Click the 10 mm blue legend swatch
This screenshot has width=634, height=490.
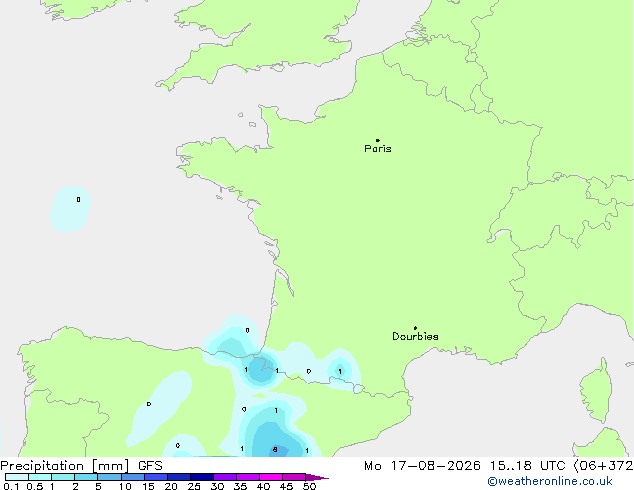pyautogui.click(x=133, y=477)
